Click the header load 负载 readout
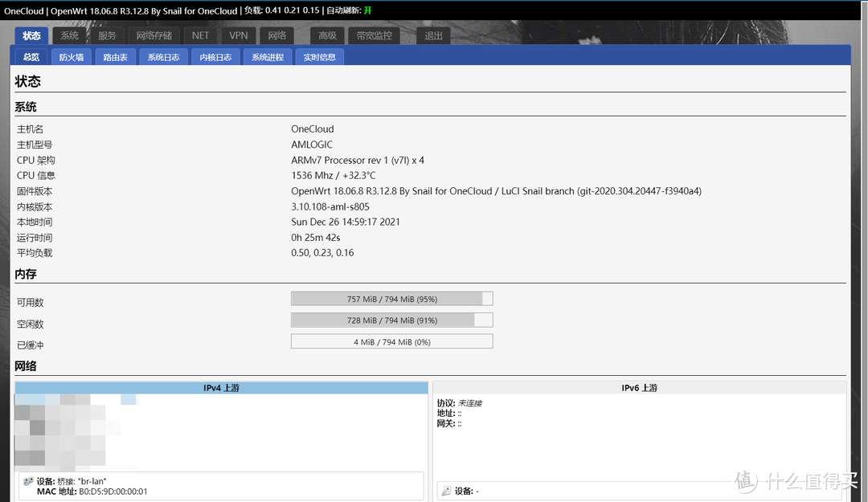The image size is (868, 502). pyautogui.click(x=282, y=10)
